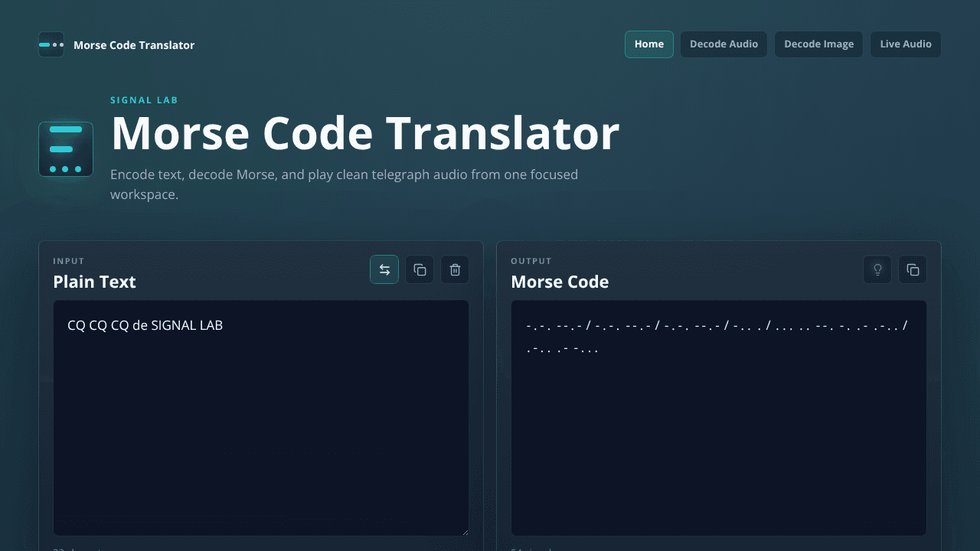Click the large Morse hero icon
The width and height of the screenshot is (980, 551).
tap(66, 149)
